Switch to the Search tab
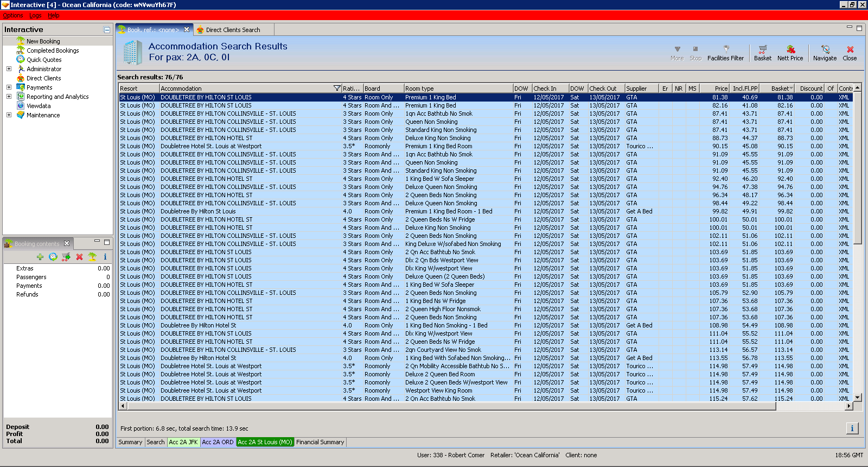This screenshot has width=868, height=467. pyautogui.click(x=156, y=442)
